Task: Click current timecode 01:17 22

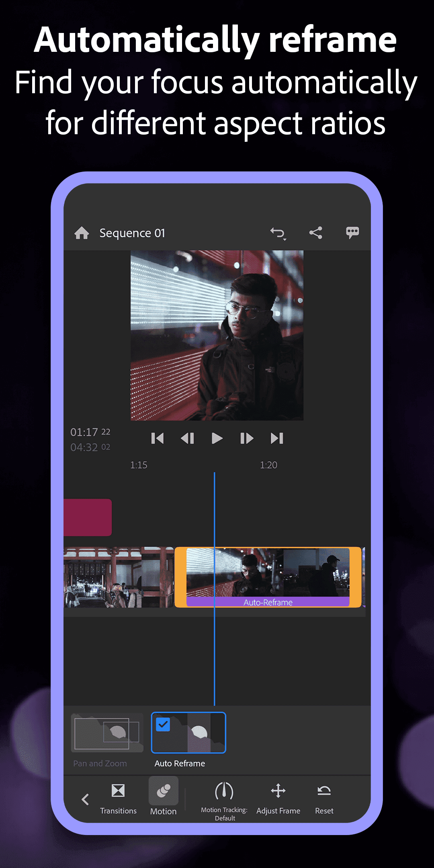Action: [90, 432]
